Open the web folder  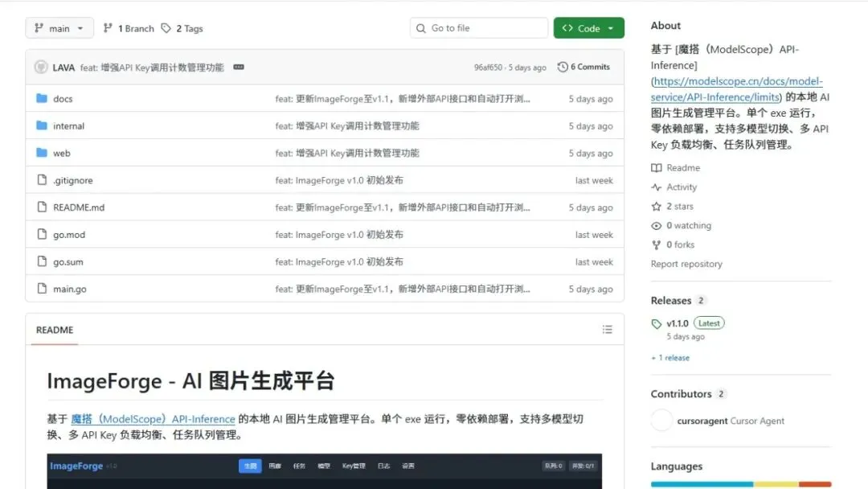point(61,153)
